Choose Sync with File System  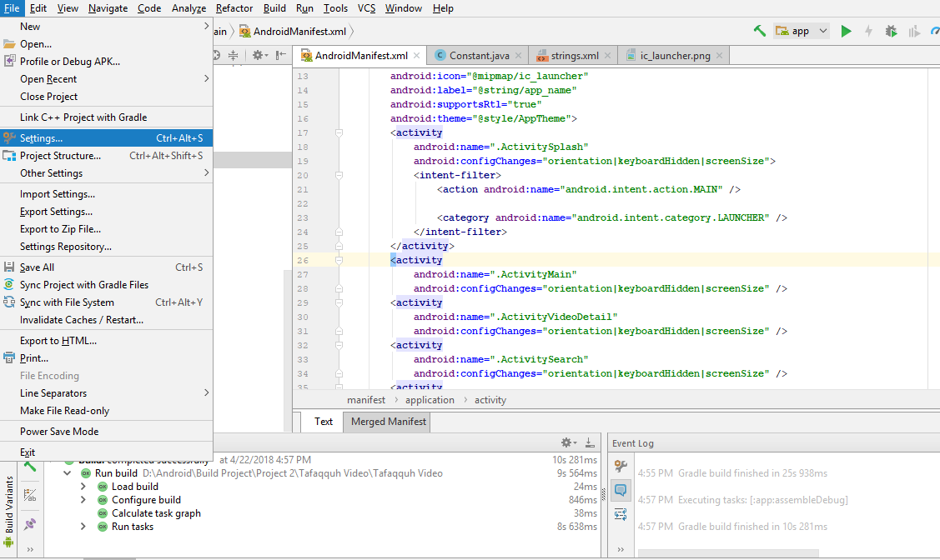pyautogui.click(x=106, y=302)
